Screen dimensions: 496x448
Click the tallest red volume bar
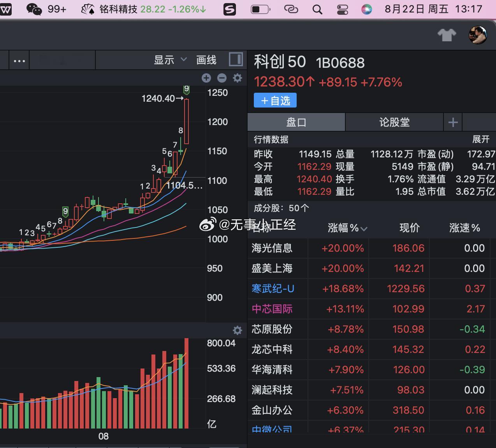click(x=186, y=383)
